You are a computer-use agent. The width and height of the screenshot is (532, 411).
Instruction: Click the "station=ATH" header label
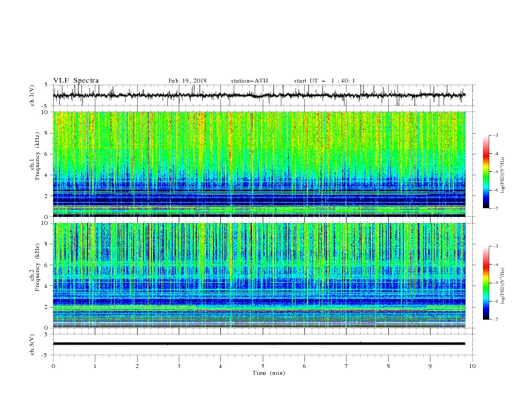coord(249,81)
